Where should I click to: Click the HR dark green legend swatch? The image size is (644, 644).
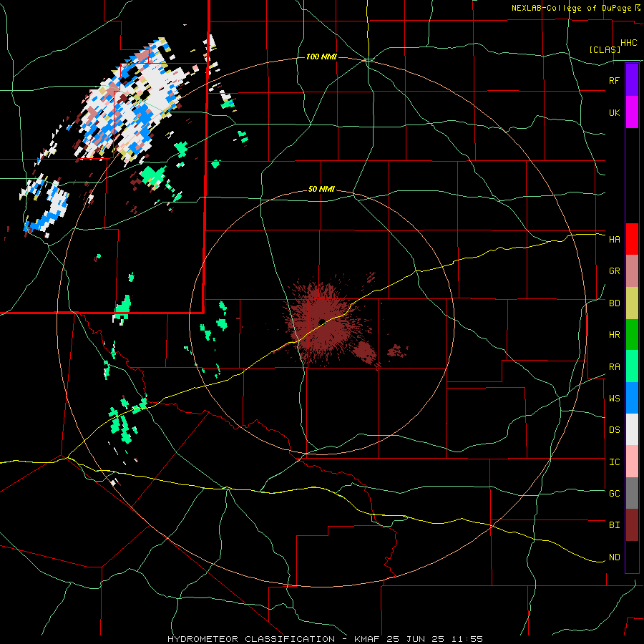coord(632,335)
